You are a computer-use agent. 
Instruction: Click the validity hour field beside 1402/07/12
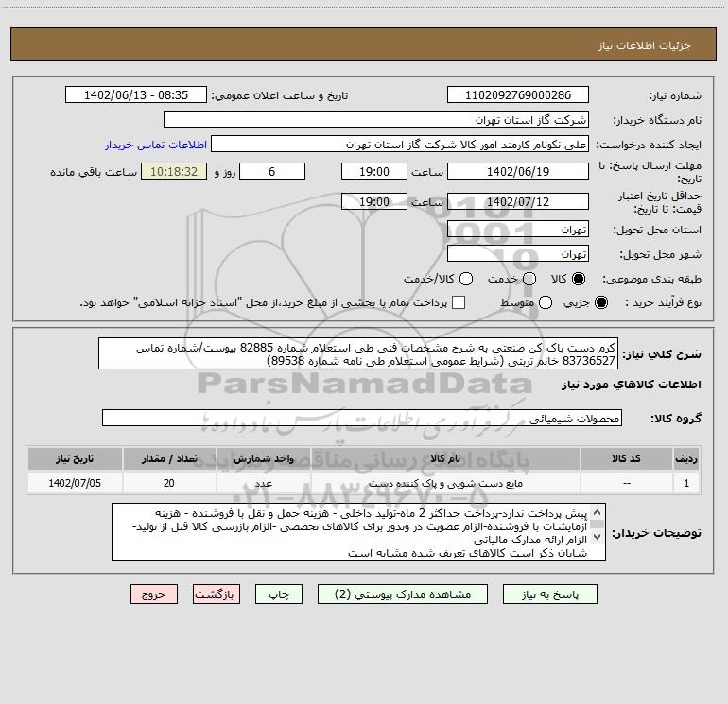374,201
